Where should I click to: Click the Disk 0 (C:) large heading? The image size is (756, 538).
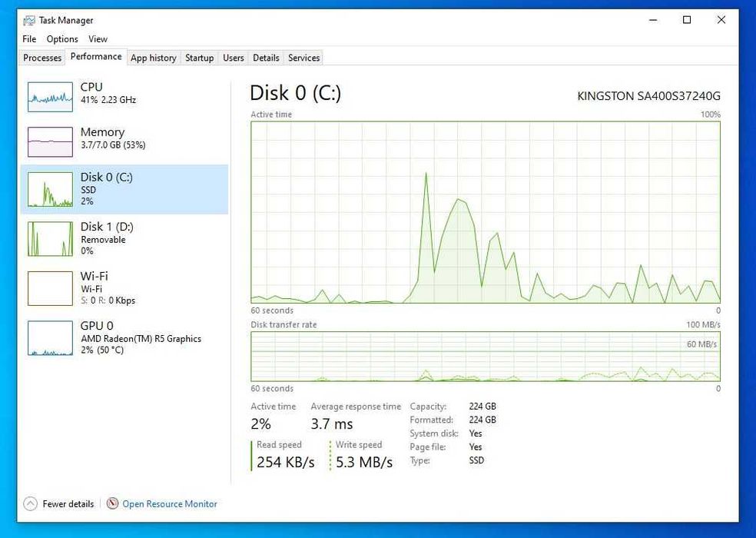tap(296, 93)
